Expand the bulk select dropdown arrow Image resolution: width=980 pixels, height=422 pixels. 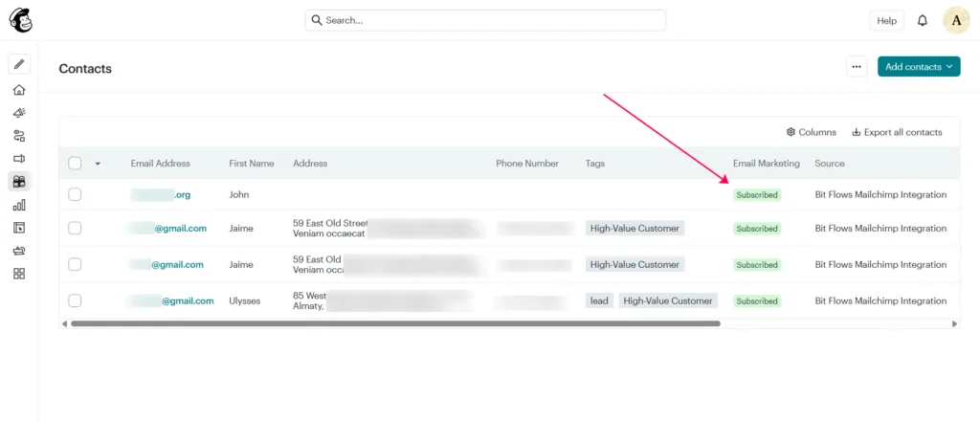(98, 164)
